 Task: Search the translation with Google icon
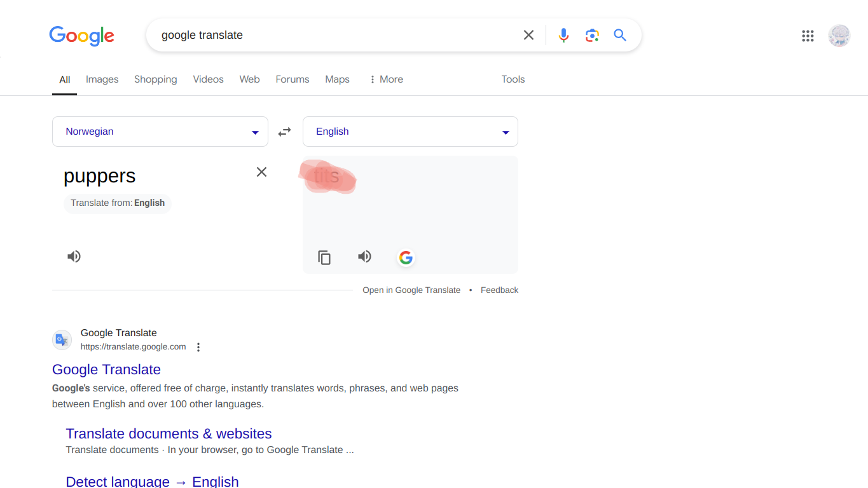(x=406, y=257)
